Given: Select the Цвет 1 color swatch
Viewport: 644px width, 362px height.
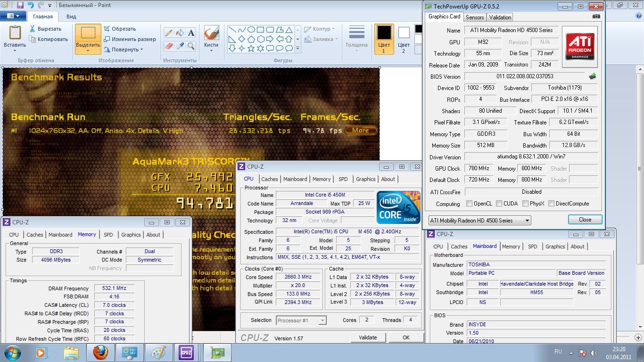Looking at the screenshot, I should coord(384,39).
